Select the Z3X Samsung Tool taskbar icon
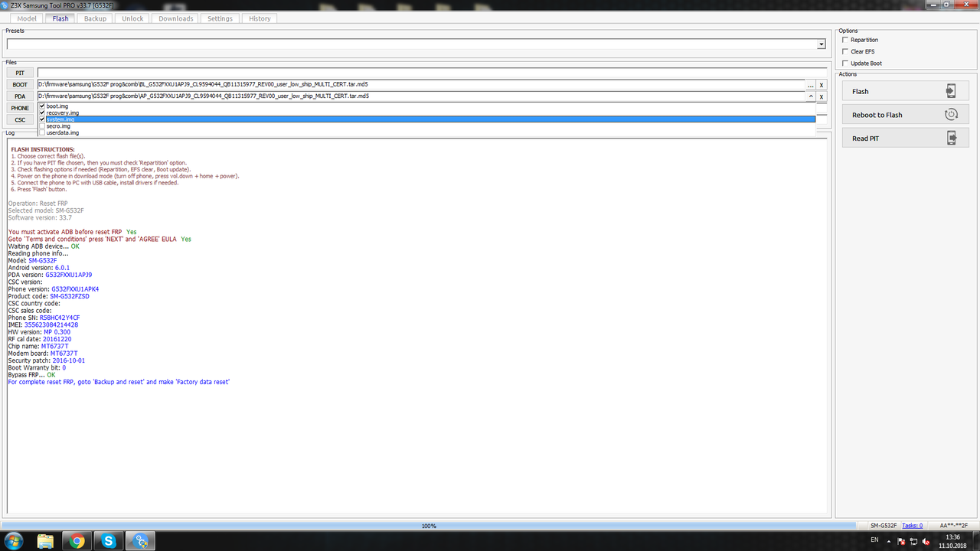This screenshot has height=551, width=980. (142, 541)
